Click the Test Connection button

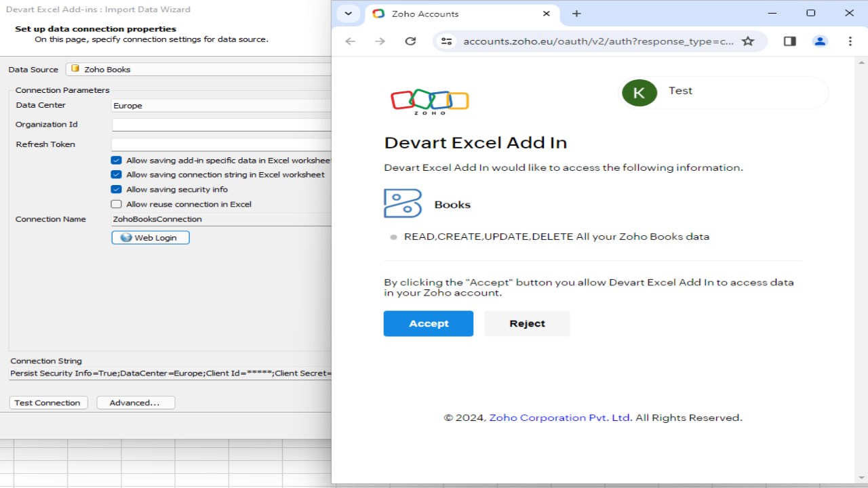48,403
